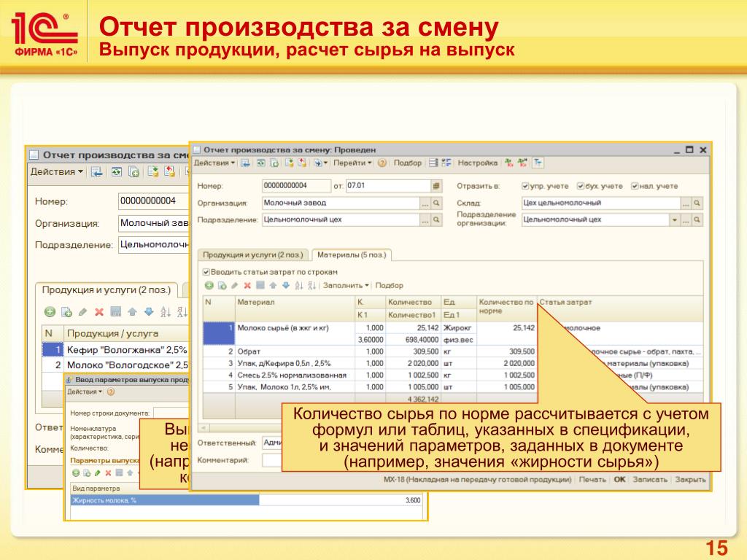Image resolution: width=747 pixels, height=560 pixels.
Task: Switch to Продукция и услуги tab in background window
Action: pyautogui.click(x=106, y=290)
